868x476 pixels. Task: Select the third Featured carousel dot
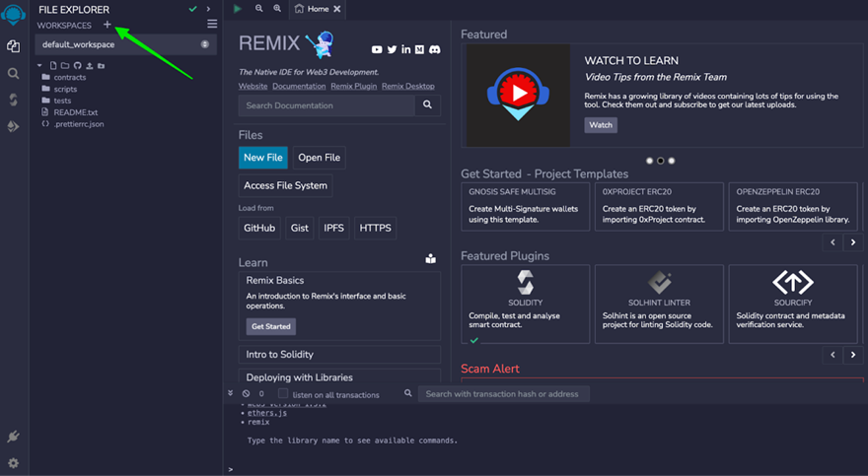click(672, 161)
